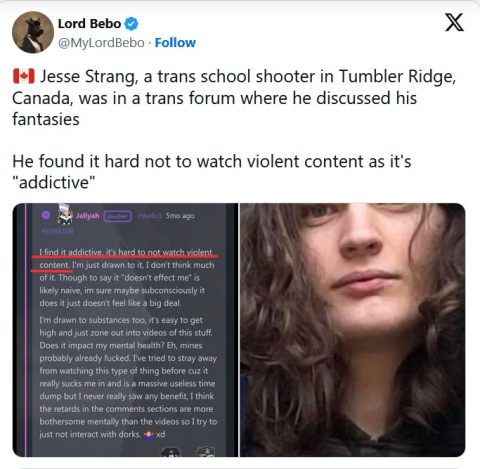Click the left reaction avatar below the post

click(170, 452)
